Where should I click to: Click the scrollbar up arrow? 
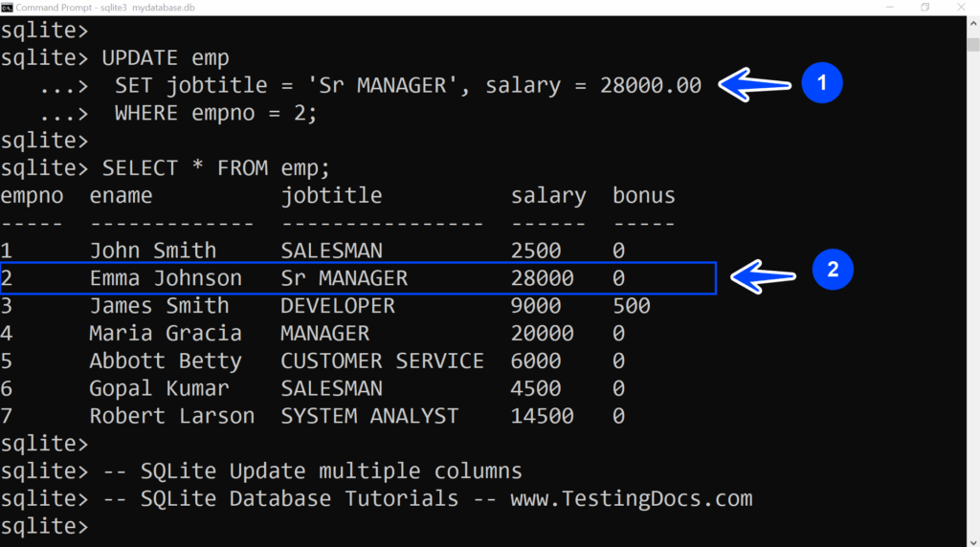pyautogui.click(x=973, y=24)
